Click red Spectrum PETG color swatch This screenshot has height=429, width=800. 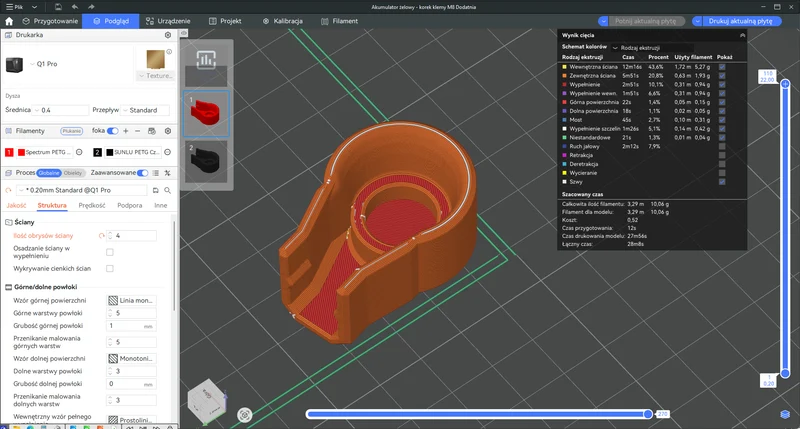(21, 153)
